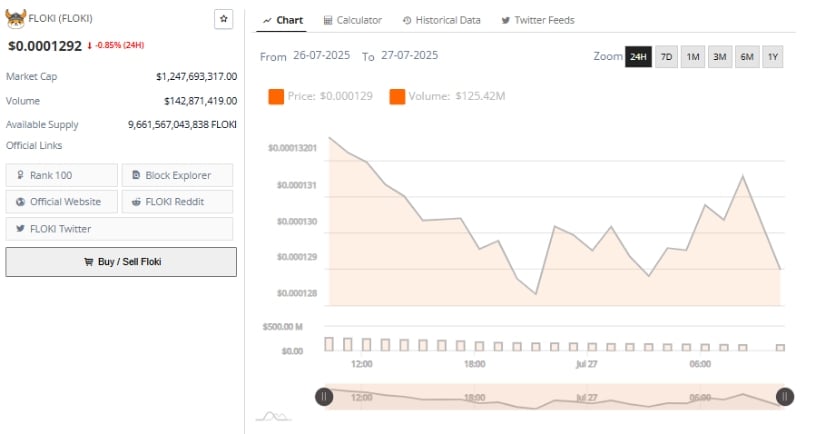Click the Zoom label text
Screen dimensions: 825x434
point(608,56)
